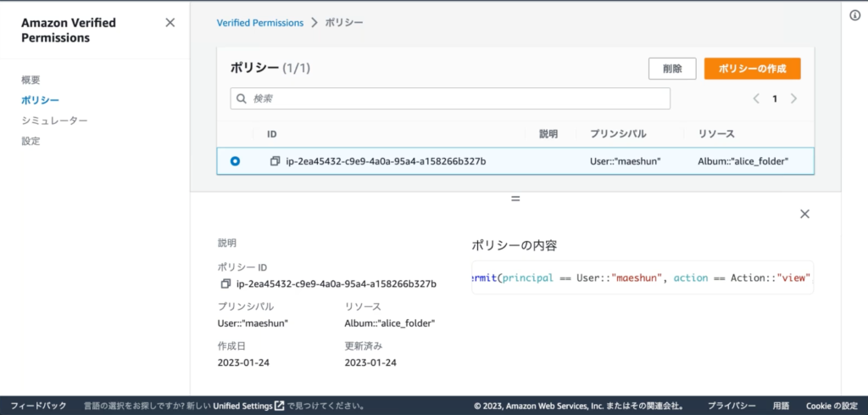Close the Amazon Verified Permissions sidebar
The height and width of the screenshot is (415, 868).
click(170, 23)
